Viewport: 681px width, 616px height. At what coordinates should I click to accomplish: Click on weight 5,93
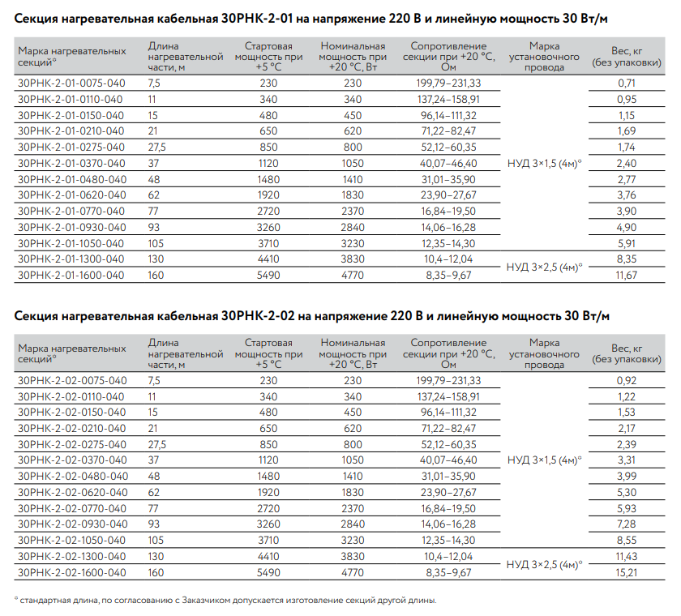(627, 509)
